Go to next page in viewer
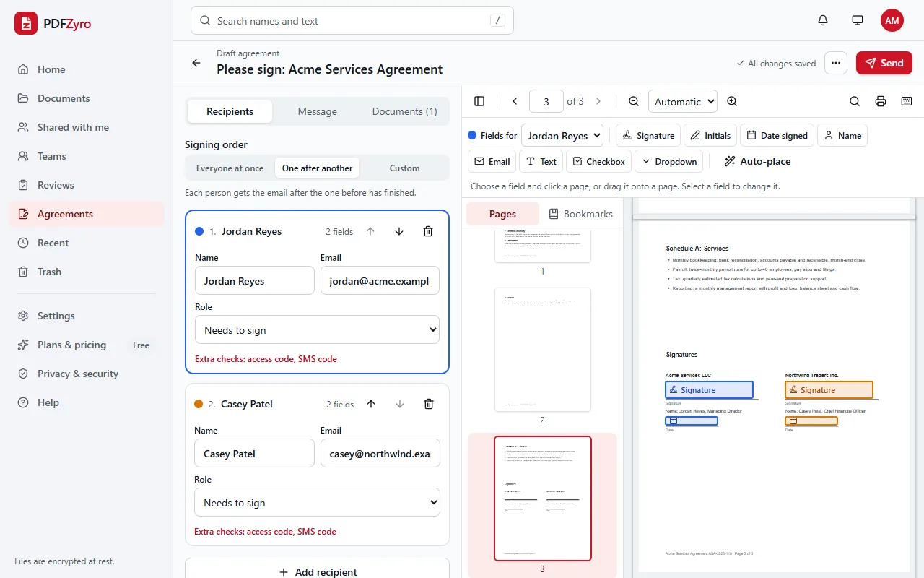This screenshot has height=578, width=924. click(598, 101)
